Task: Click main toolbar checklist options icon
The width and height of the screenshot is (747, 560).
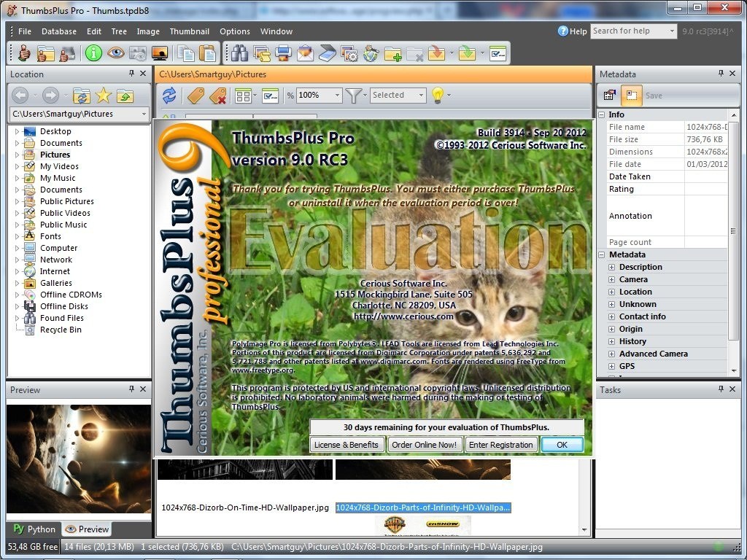Action: [x=498, y=52]
